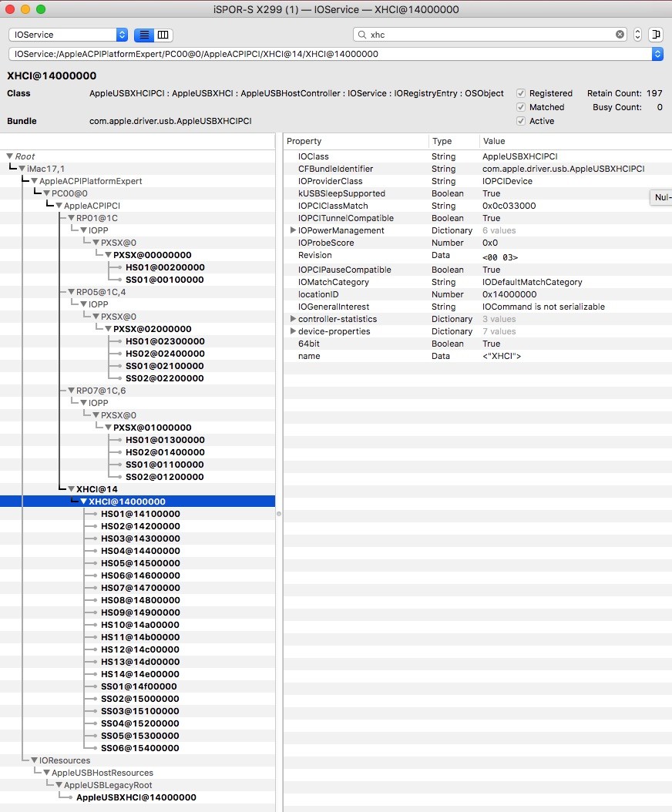Select AppleUSBXHCI@14000000 under AppleUSBLegacyRoot

(x=136, y=797)
